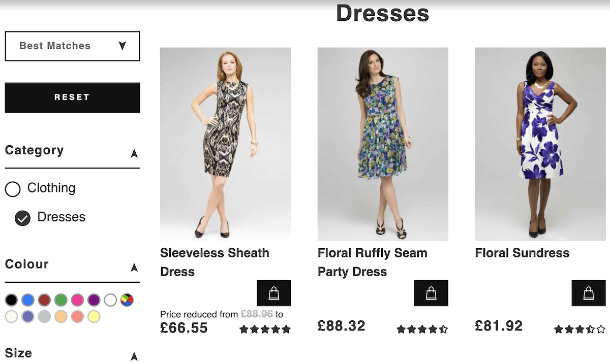Collapse the Size filter section

(x=134, y=356)
